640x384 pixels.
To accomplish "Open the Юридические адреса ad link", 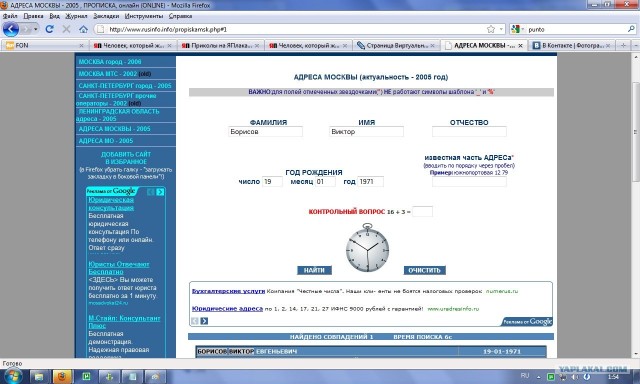I will point(227,309).
